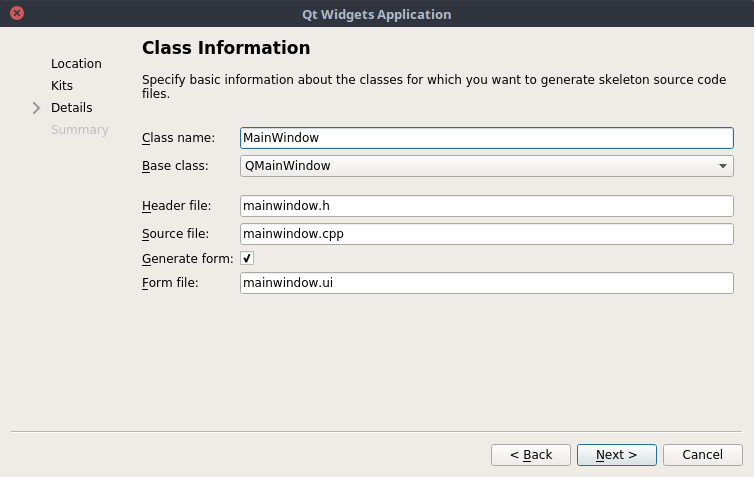
Task: Go back with the Back button
Action: click(x=530, y=455)
